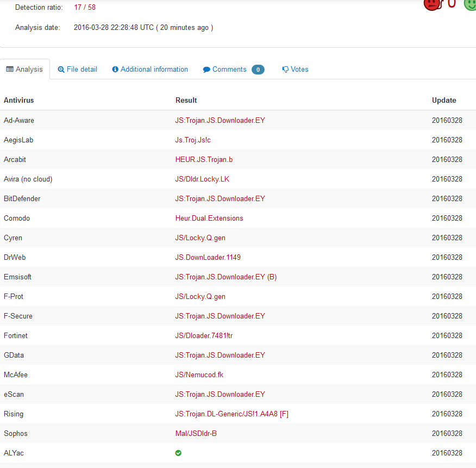Click the red 0 malicious vote count
This screenshot has height=468, width=476.
pos(452,4)
